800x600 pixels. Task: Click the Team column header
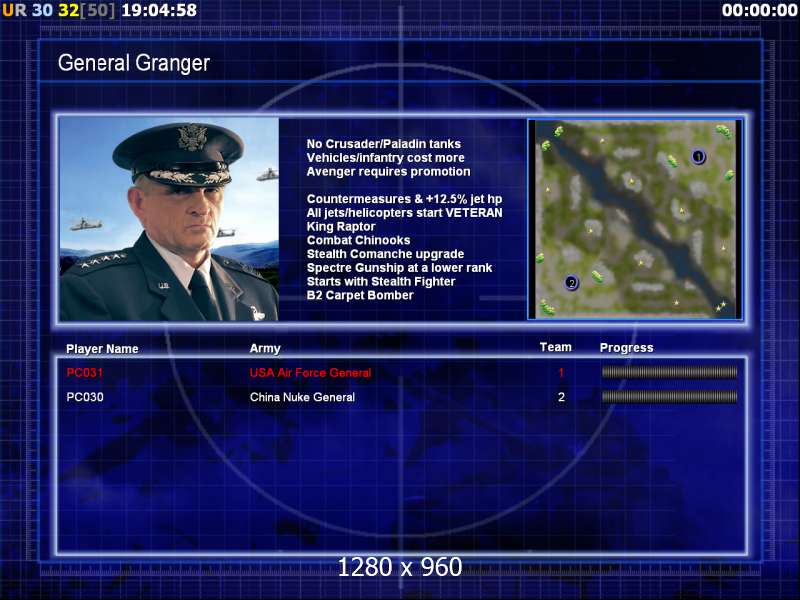click(x=556, y=347)
